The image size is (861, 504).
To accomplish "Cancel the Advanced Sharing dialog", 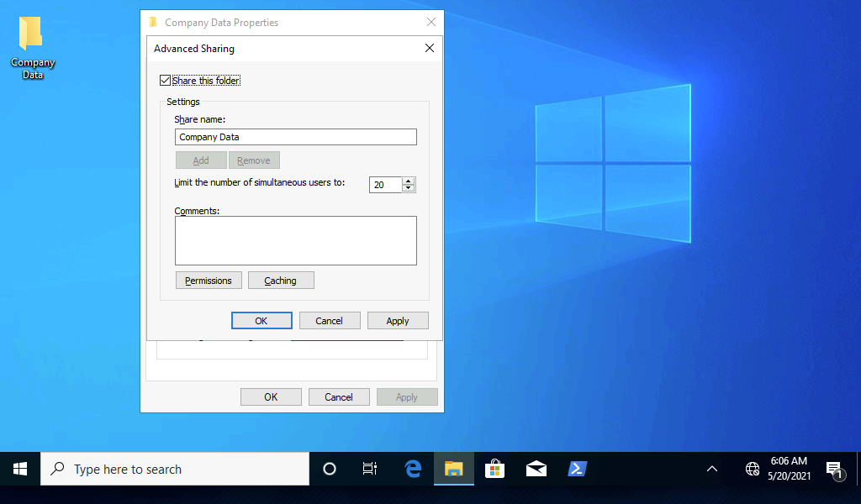I will (x=329, y=321).
